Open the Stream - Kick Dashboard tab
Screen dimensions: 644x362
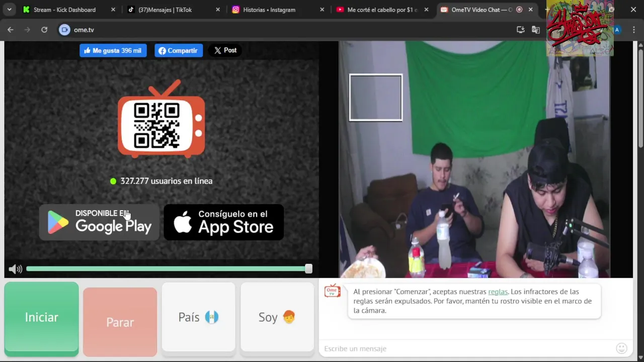pyautogui.click(x=68, y=10)
